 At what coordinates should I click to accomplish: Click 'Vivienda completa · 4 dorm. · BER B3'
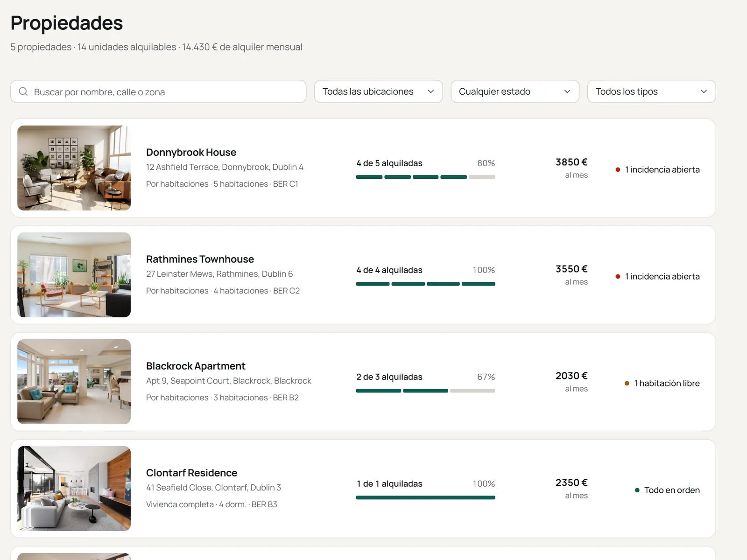tap(211, 504)
